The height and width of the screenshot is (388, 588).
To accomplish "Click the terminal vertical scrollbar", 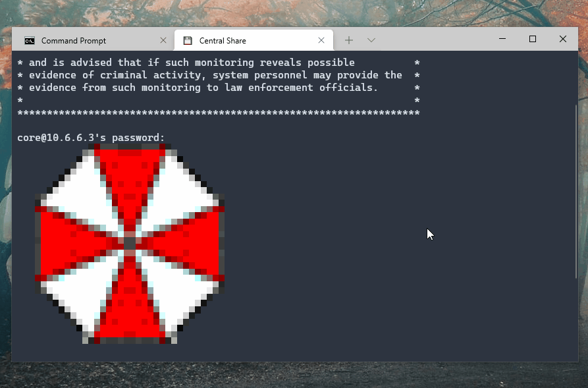I will pos(576,192).
